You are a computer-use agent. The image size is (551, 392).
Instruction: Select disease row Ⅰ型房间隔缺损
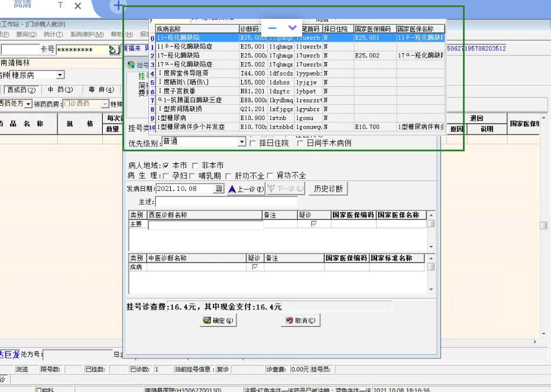click(x=300, y=109)
